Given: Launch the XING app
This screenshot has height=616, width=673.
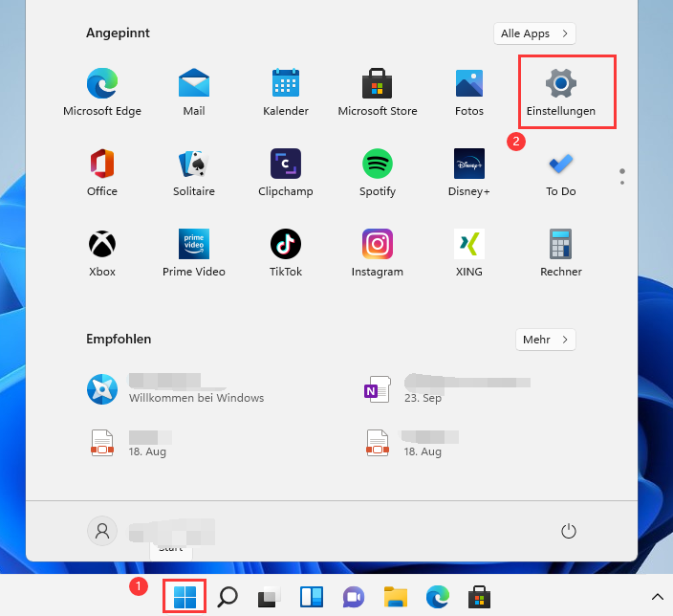Looking at the screenshot, I should tap(469, 253).
